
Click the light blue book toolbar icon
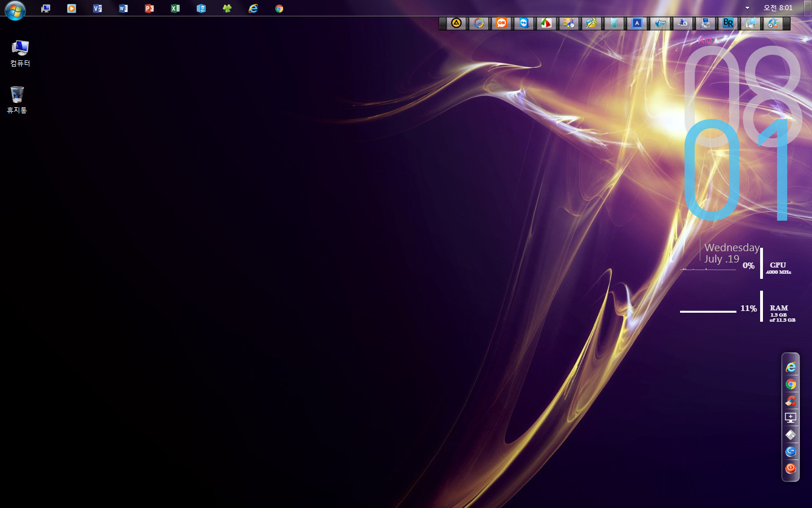click(614, 23)
